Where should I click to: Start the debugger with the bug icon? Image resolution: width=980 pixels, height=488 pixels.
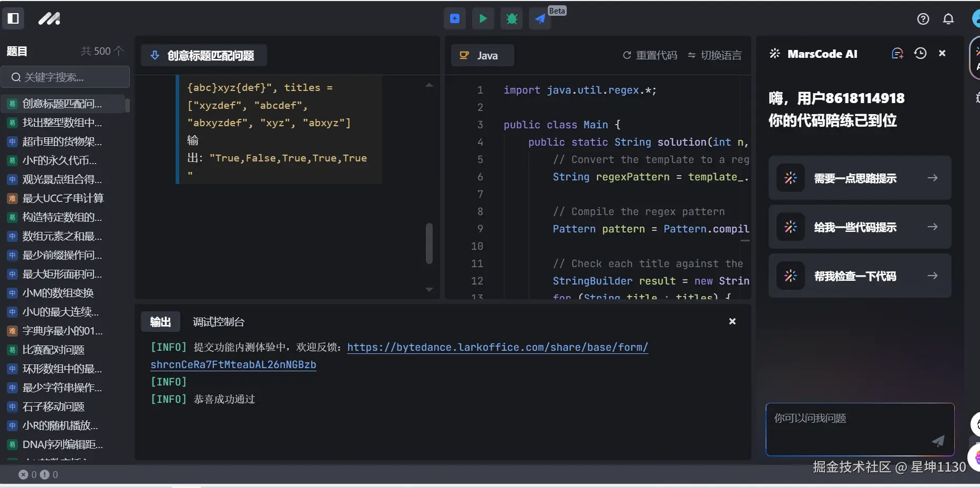click(512, 19)
